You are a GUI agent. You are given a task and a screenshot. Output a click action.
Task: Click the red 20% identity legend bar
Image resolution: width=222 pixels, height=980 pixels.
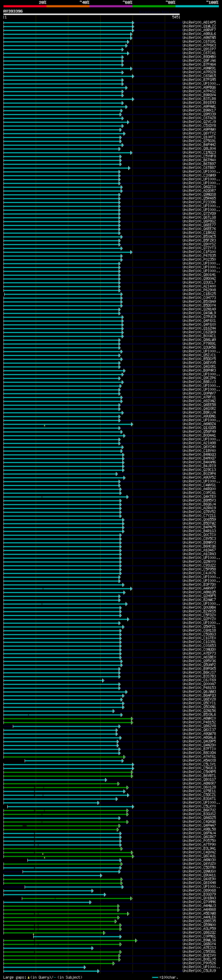[x=25, y=7]
